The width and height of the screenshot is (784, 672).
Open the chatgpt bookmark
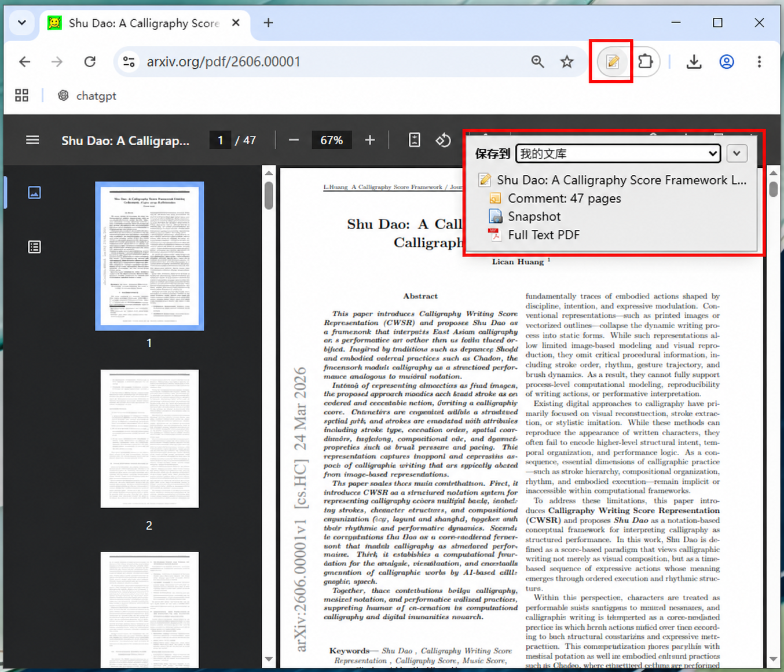point(87,96)
